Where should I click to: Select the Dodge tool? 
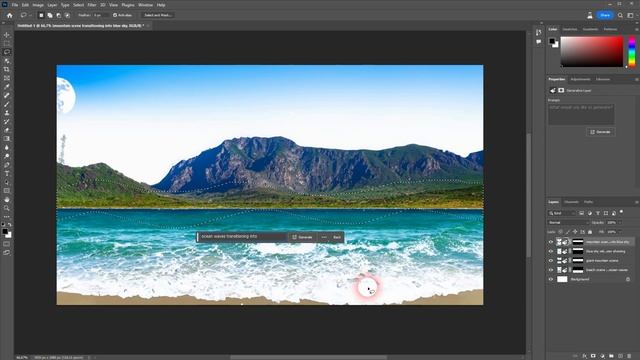(x=7, y=156)
